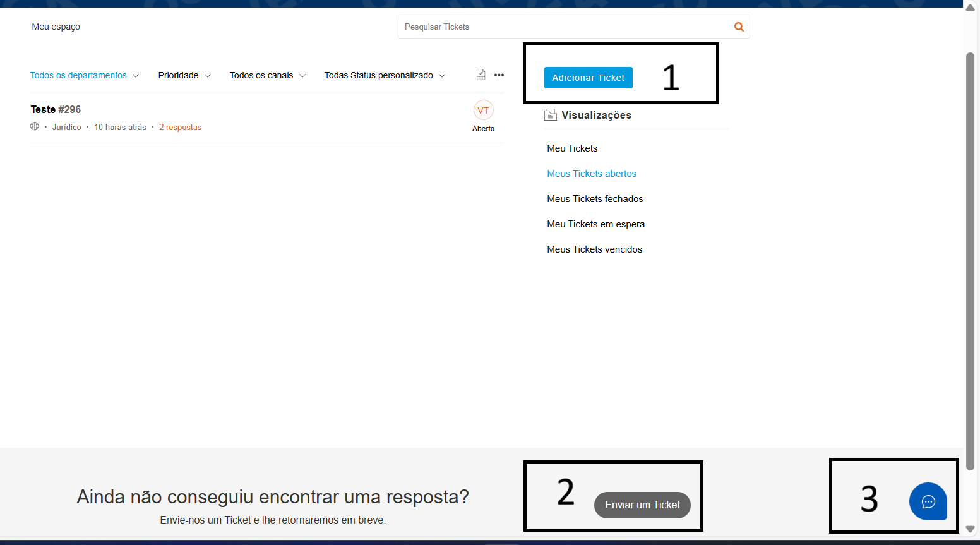Show Meus Tickets fechados view
980x545 pixels.
click(x=595, y=199)
